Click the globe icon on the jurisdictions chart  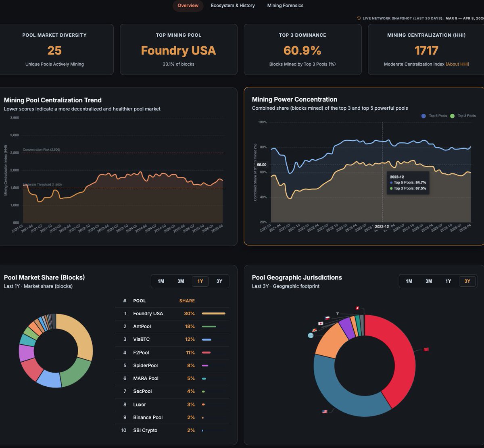(x=311, y=335)
